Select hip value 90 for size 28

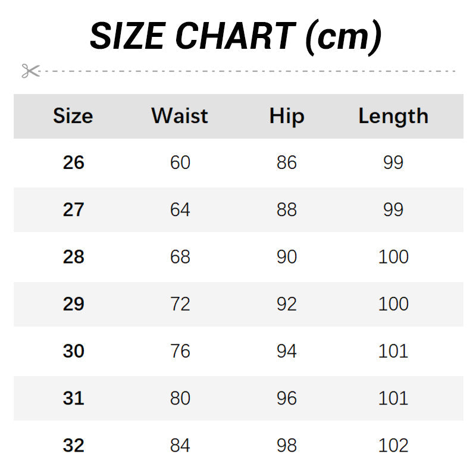pyautogui.click(x=286, y=256)
